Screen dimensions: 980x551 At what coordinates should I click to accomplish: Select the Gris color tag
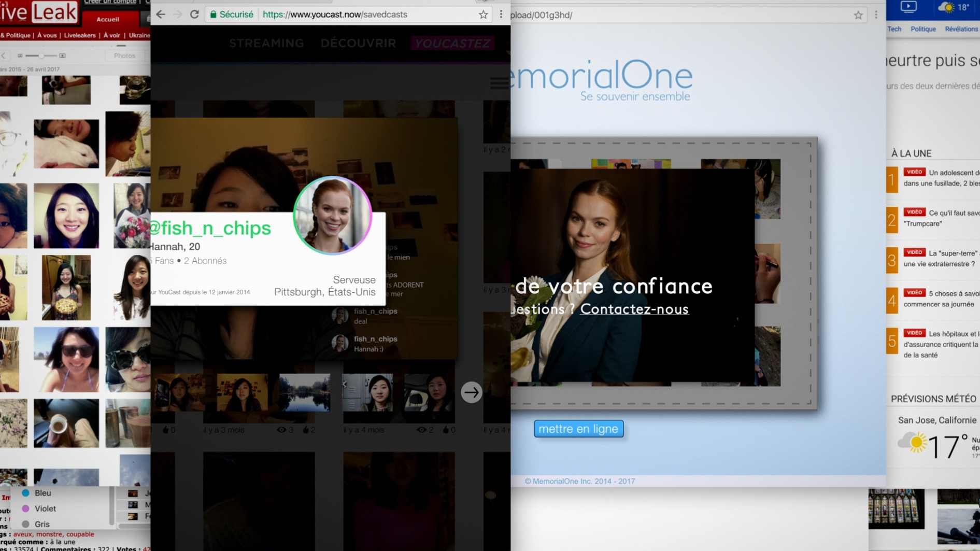click(36, 524)
